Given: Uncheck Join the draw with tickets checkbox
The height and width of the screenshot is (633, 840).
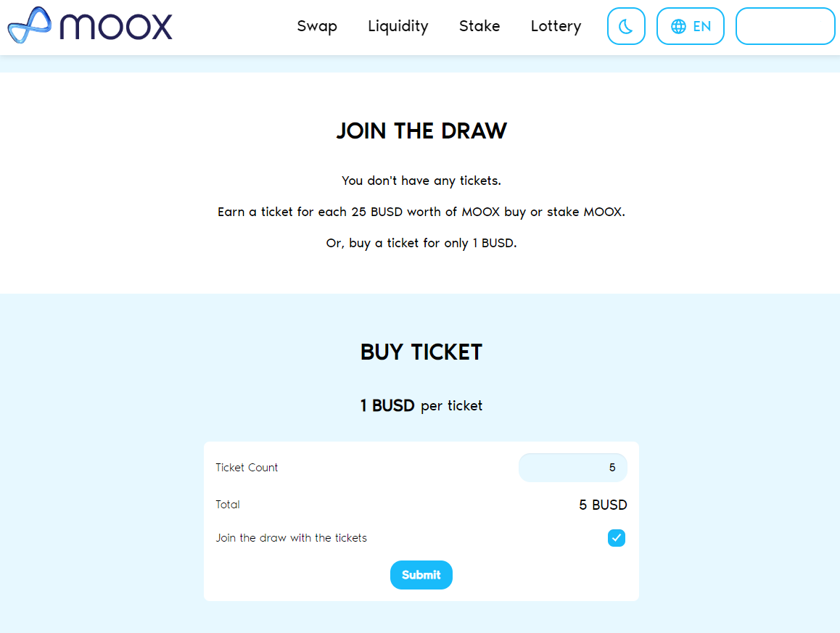Looking at the screenshot, I should click(x=617, y=538).
